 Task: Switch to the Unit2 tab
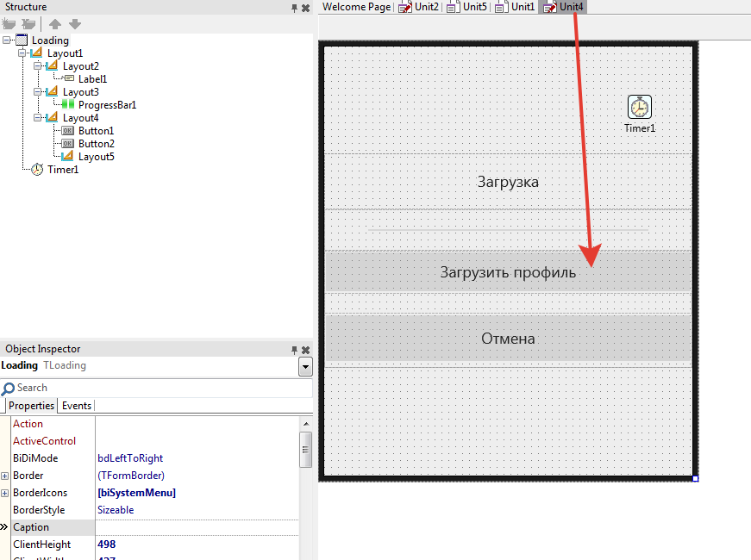419,7
